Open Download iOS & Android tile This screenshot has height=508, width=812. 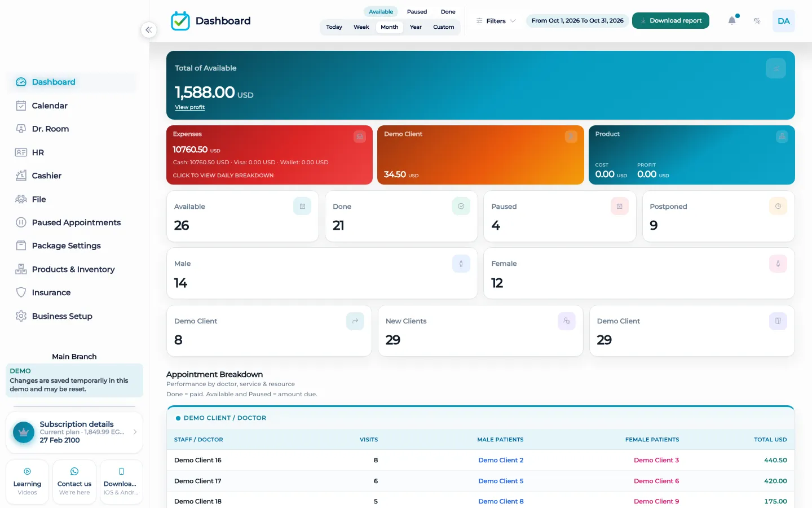[121, 482]
